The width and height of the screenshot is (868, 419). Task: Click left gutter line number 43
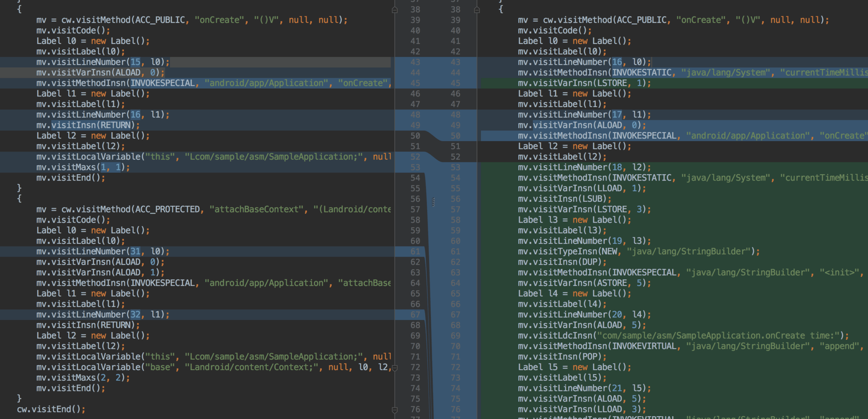415,62
